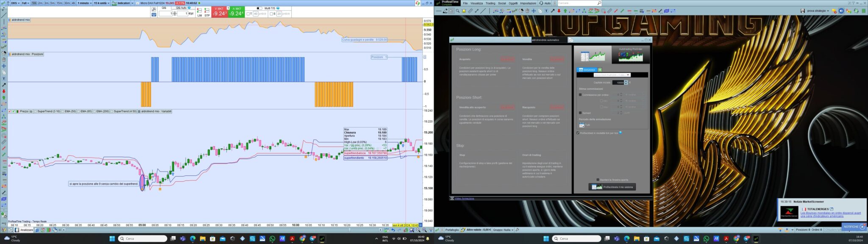Open the Micro DAX instrument combo box
Viewport: 868px width, 244px height.
pyautogui.click(x=612, y=75)
